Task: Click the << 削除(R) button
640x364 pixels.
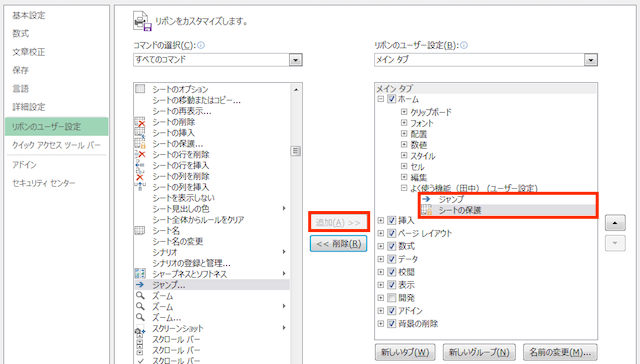Action: point(338,244)
